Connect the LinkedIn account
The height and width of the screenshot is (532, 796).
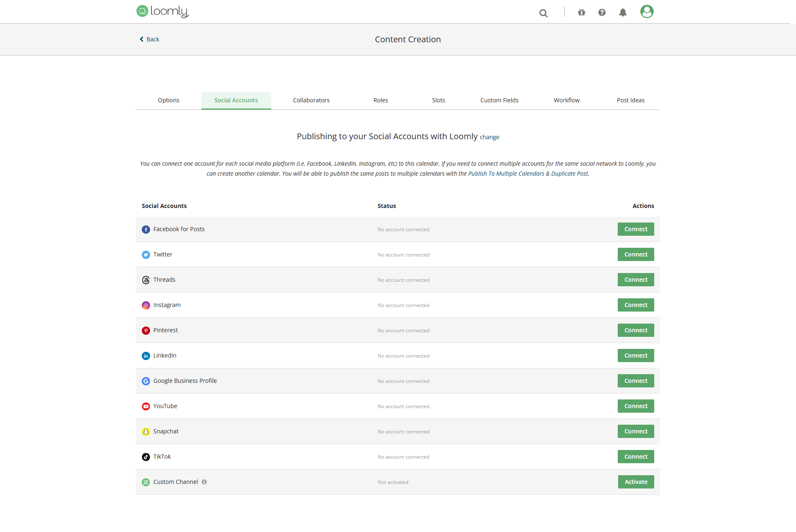(636, 355)
